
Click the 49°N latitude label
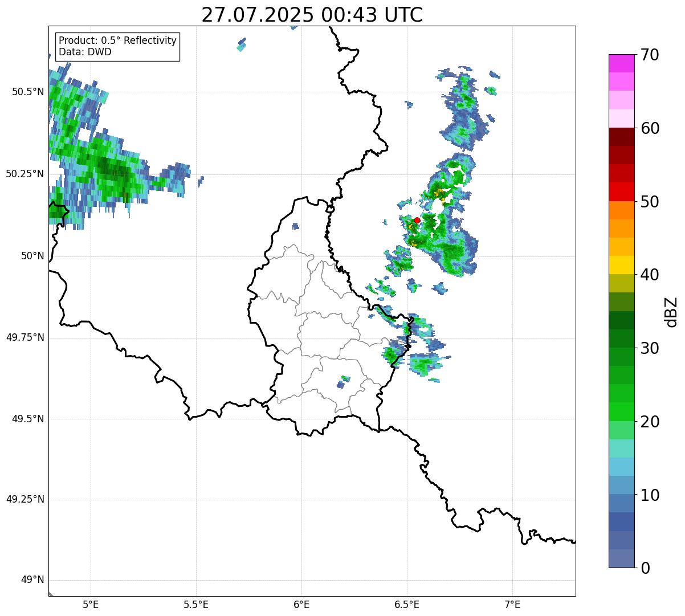click(x=32, y=580)
